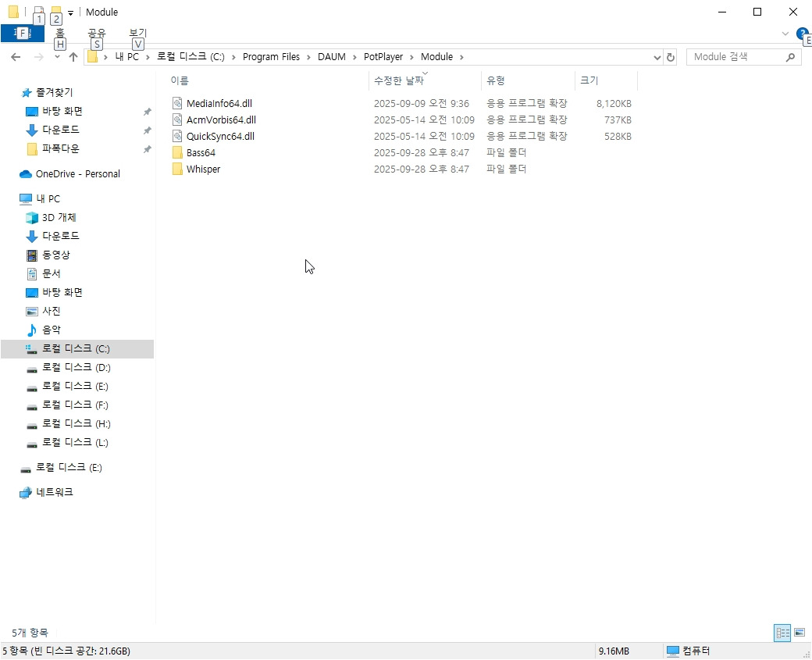Click the Back navigation arrow

coord(16,57)
